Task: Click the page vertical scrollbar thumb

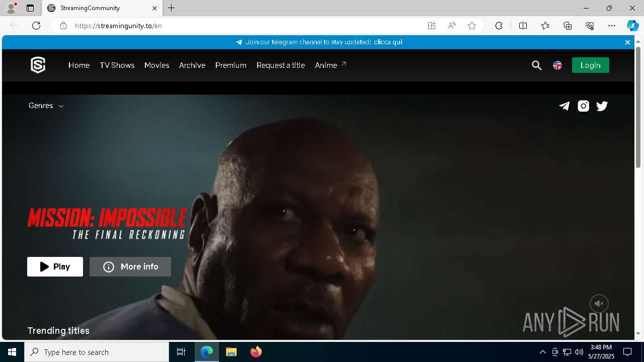Action: 638,107
